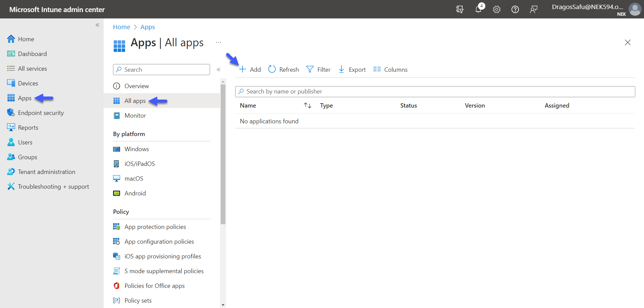Click the Version column header

click(x=475, y=106)
